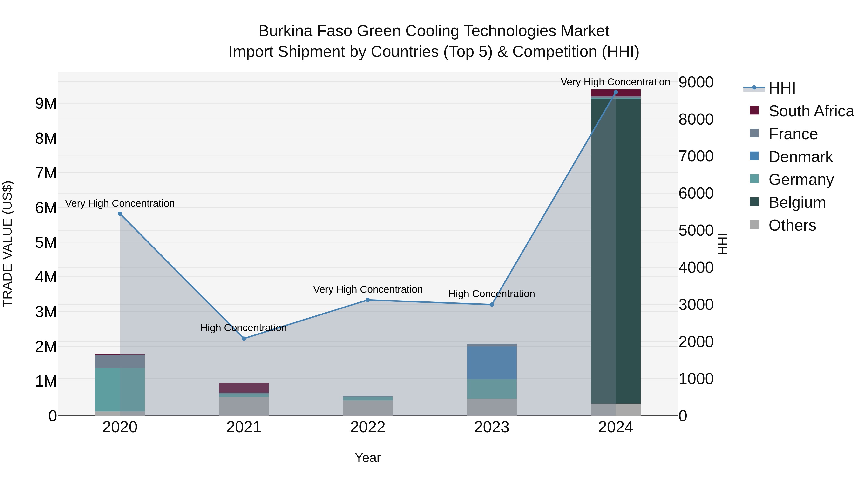Click the 1M tick on trade value axis
Screen dimensions: 868x488
[46, 381]
